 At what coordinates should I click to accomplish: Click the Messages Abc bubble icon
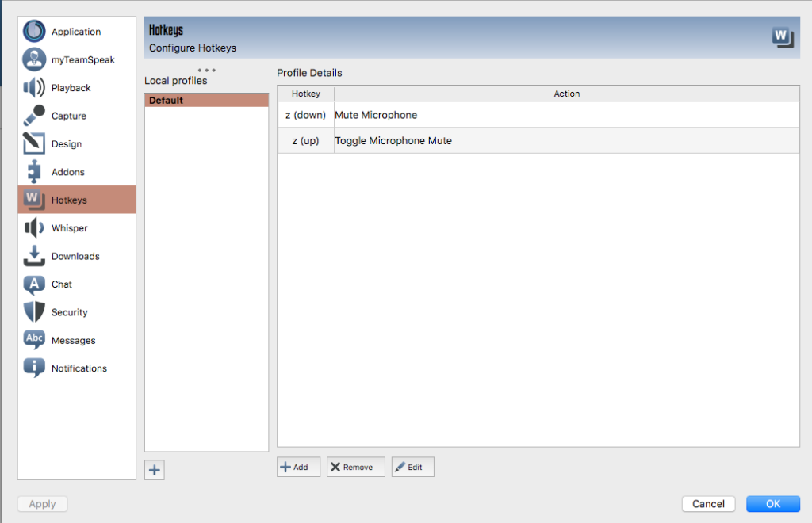click(34, 340)
